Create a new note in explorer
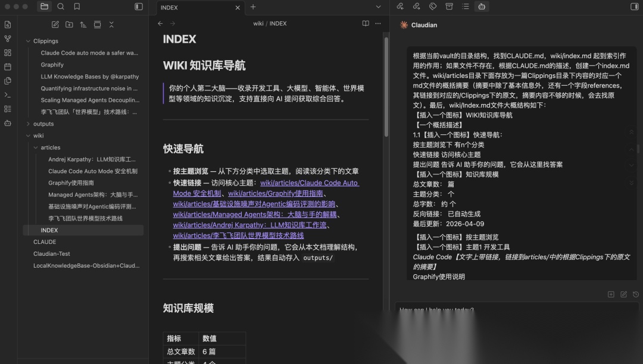The image size is (643, 364). pos(55,24)
